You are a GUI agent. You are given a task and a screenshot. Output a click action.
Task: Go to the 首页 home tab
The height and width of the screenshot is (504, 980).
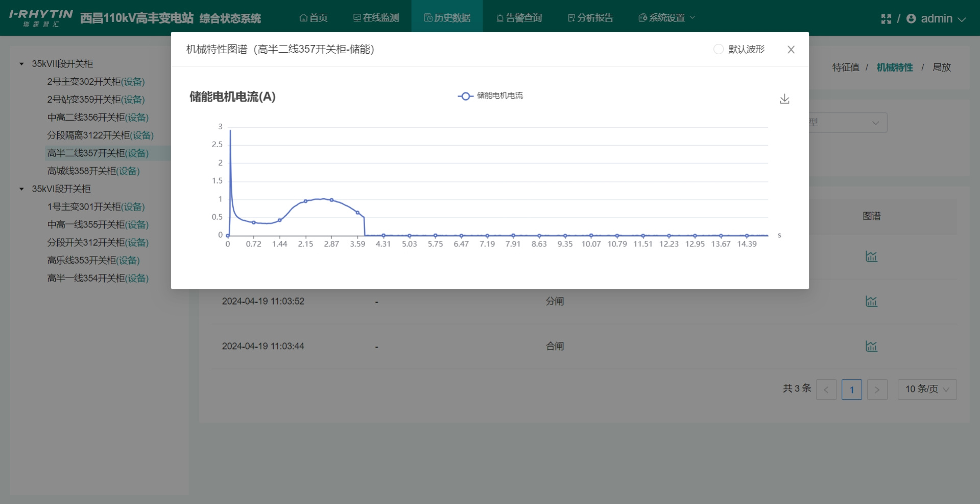[x=314, y=18]
